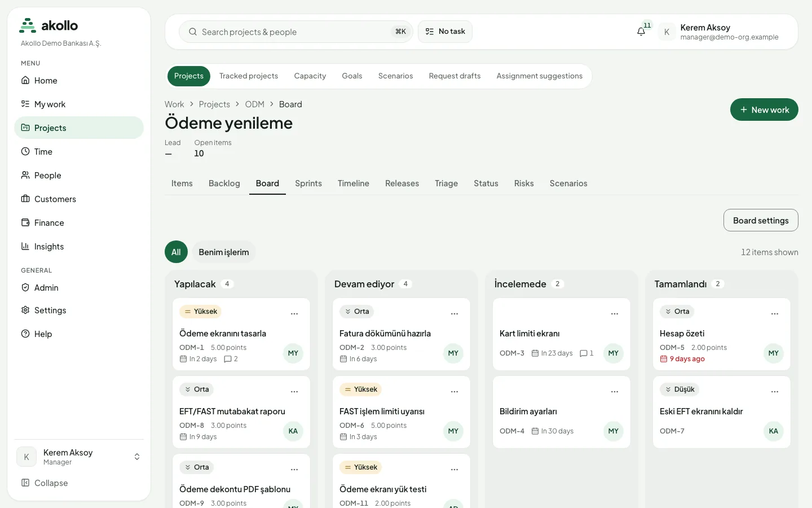Click KA assignee avatar on ODM-7 card
Screen dimensions: 812x508
(x=774, y=431)
